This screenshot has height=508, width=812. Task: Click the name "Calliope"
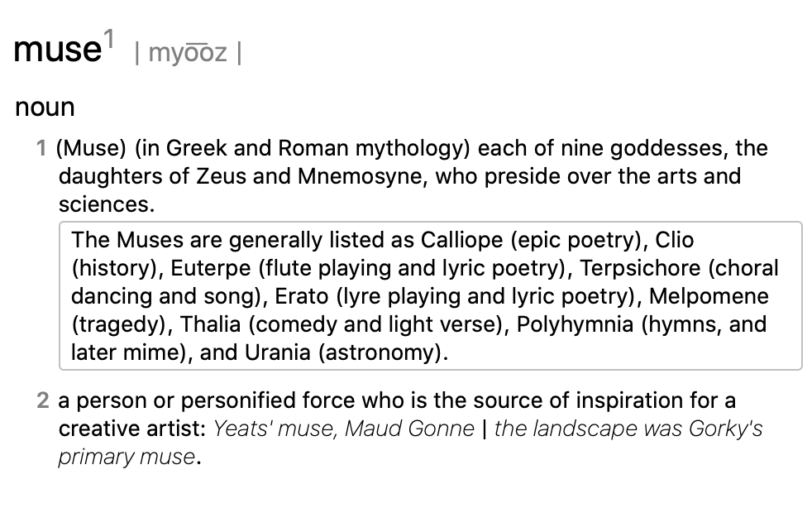click(x=461, y=241)
